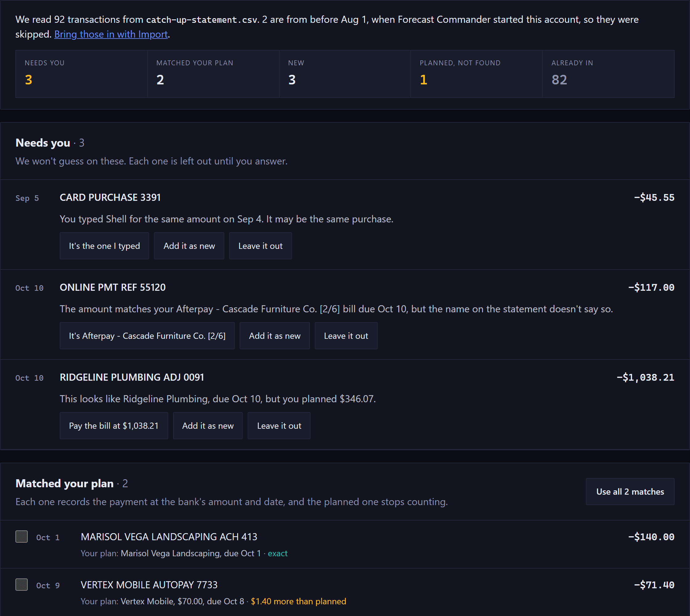Open the 'Bring those in with Import' link
This screenshot has width=690, height=616.
tap(111, 34)
